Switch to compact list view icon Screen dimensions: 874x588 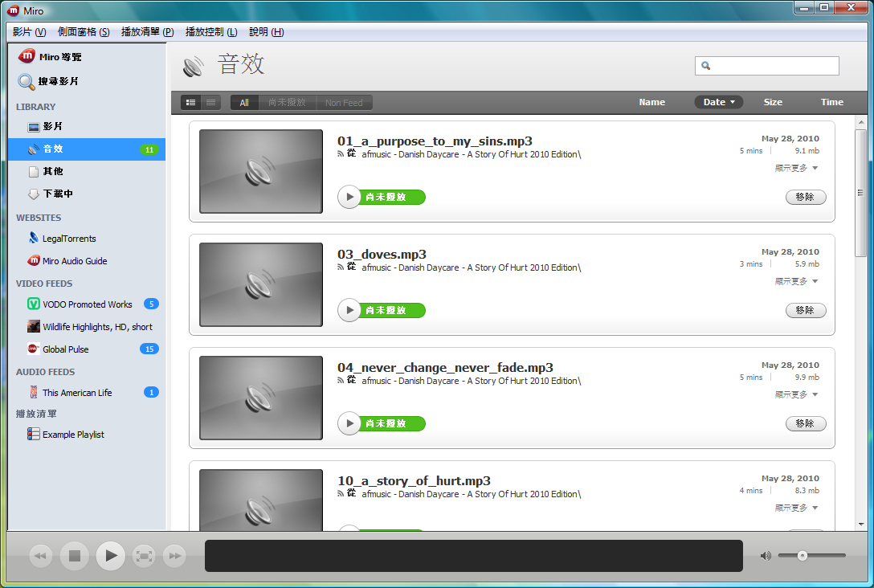(210, 103)
